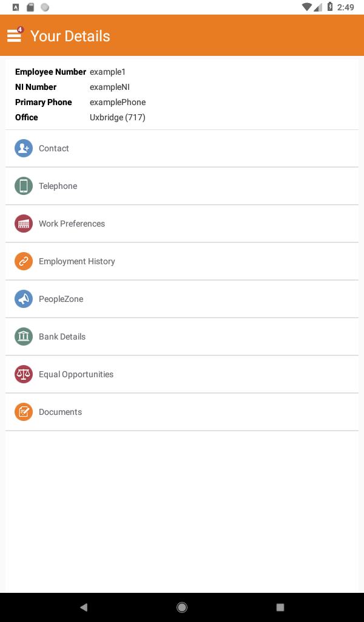364x622 pixels.
Task: Tap the orange Employment History link icon
Action: 24,261
